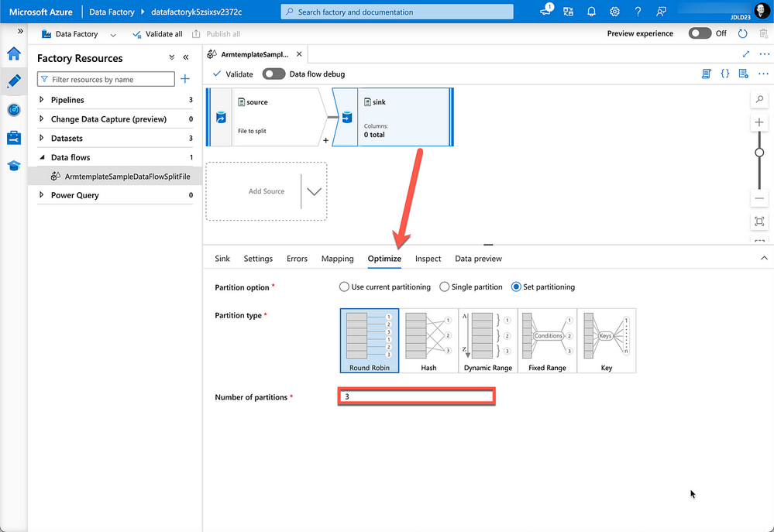Image resolution: width=774 pixels, height=532 pixels.
Task: Expand the editor to full screen arrows
Action: click(746, 53)
